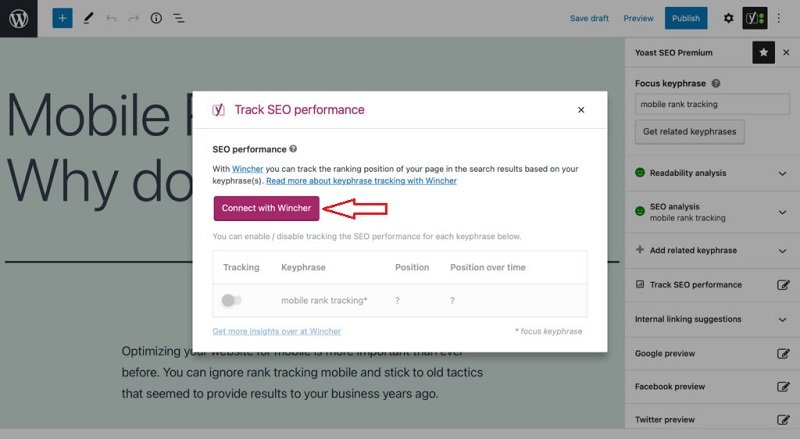
Task: Expand the Readability analysis section
Action: [x=711, y=173]
